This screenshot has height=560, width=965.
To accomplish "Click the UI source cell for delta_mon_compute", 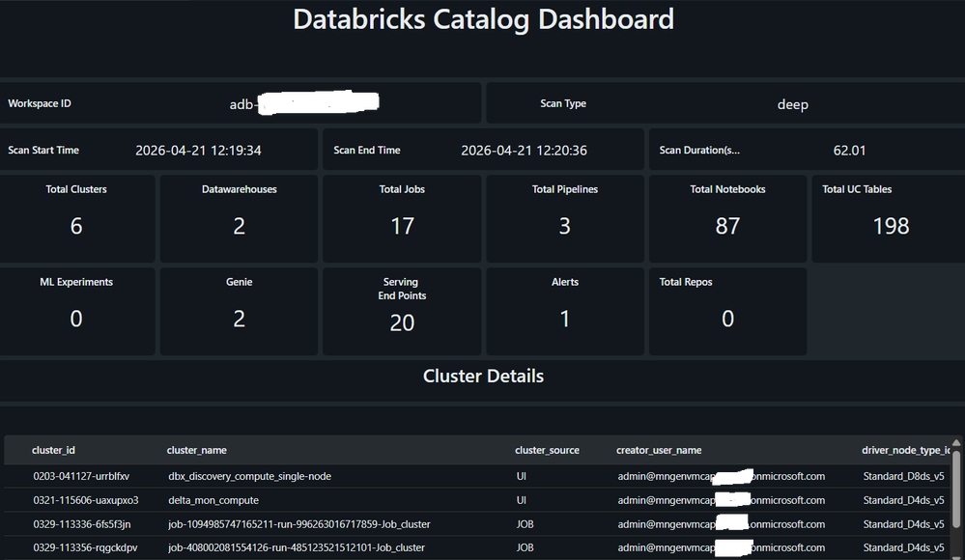I will click(x=522, y=500).
